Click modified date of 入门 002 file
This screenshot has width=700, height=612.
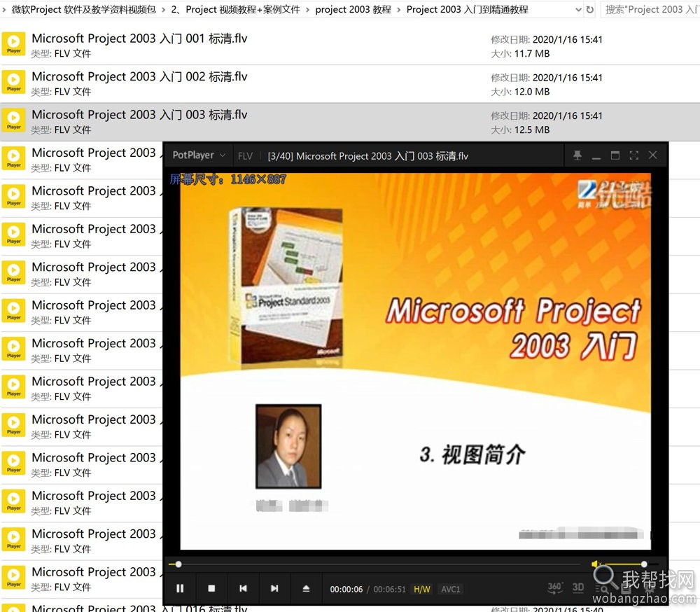click(547, 78)
